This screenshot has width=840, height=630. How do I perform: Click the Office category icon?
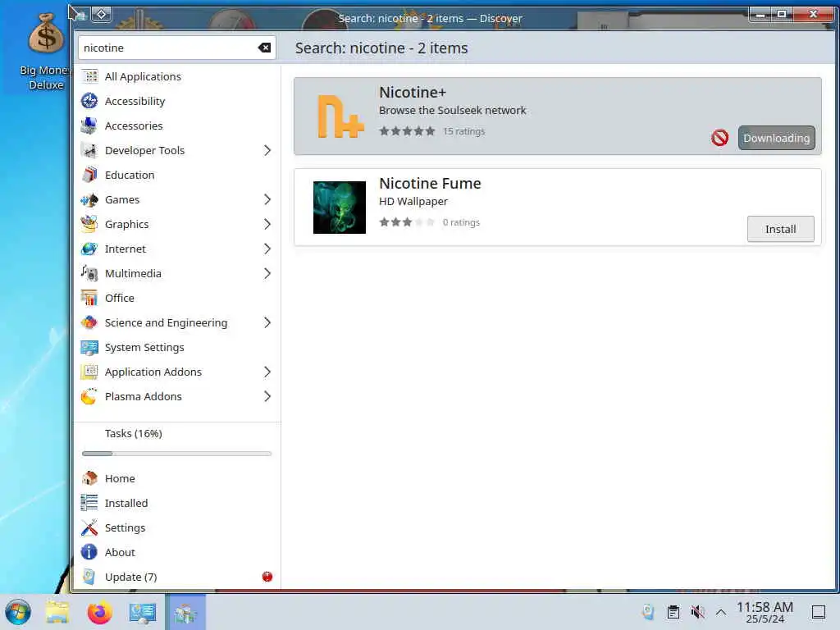tap(89, 299)
